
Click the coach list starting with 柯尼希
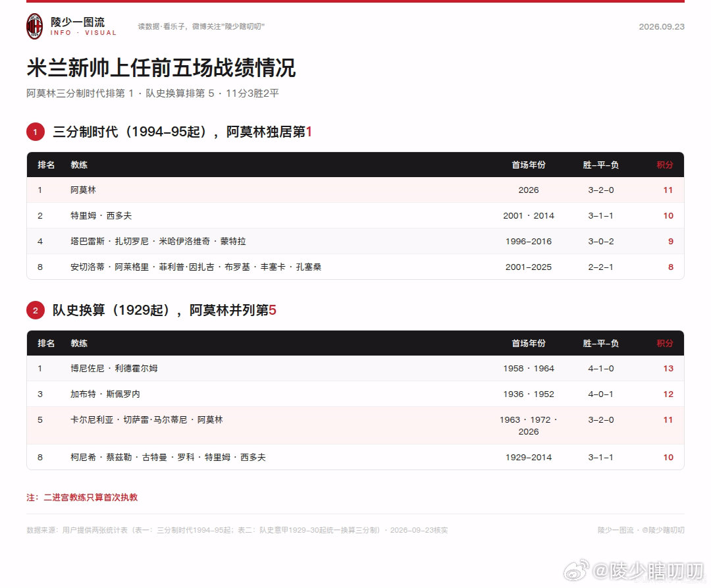(x=168, y=458)
